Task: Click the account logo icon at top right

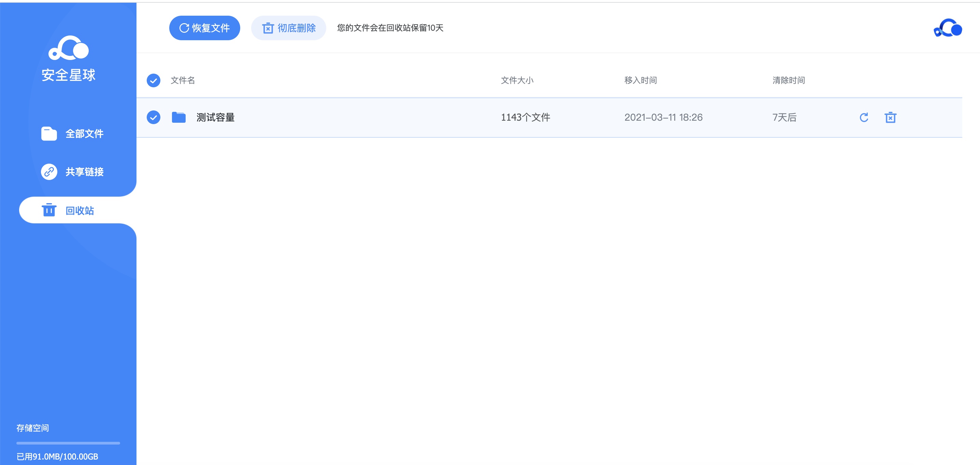Action: click(948, 28)
